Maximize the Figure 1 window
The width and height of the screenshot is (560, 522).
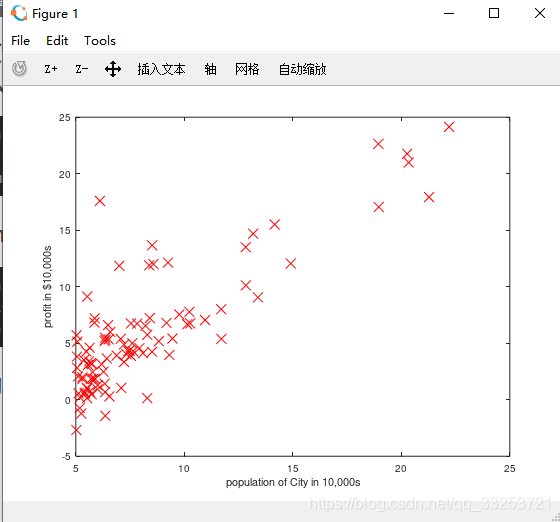(x=494, y=13)
